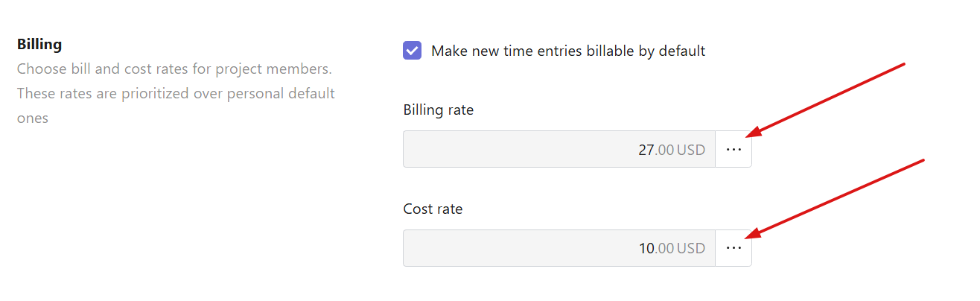Click the 10 value in Cost rate
This screenshot has height=301, width=980.
pos(646,249)
